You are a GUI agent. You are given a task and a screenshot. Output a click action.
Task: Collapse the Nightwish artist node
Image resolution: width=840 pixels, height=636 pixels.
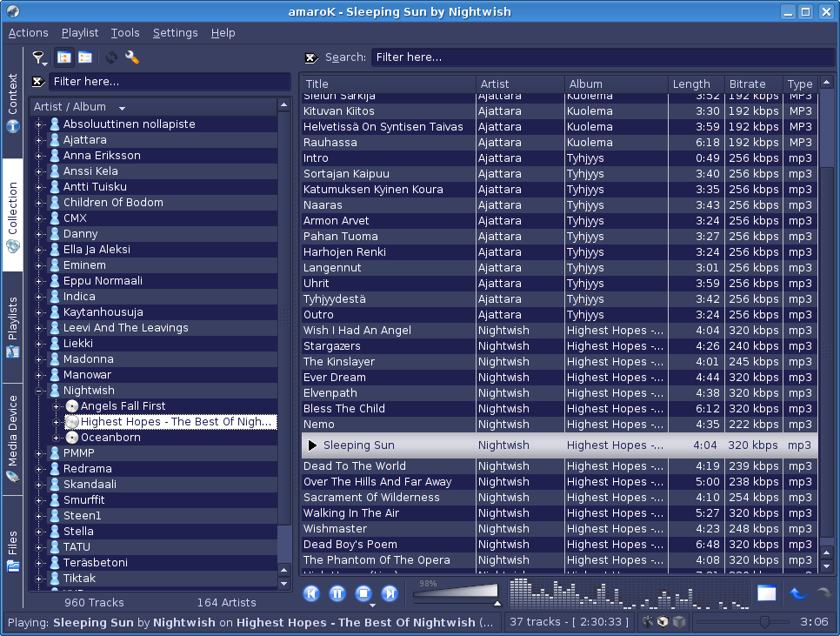pyautogui.click(x=38, y=392)
